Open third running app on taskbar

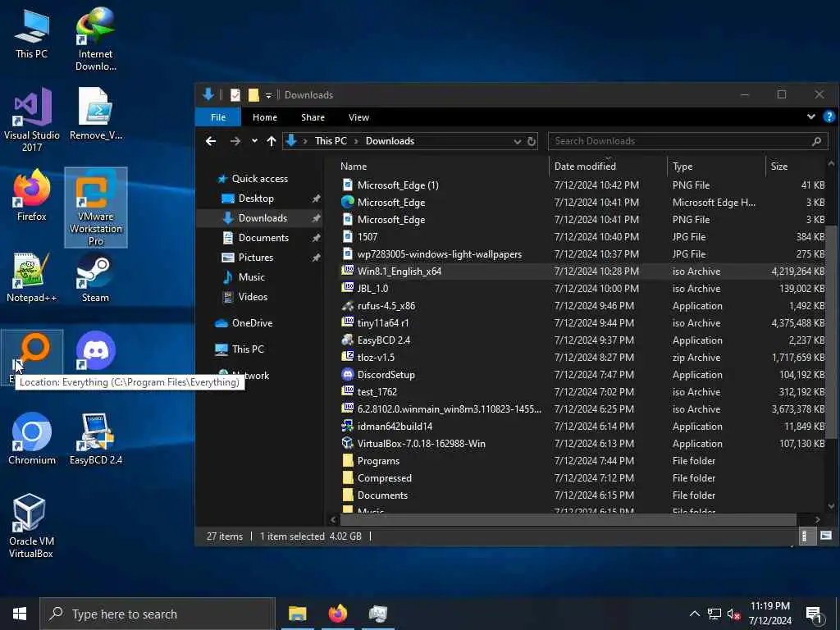[377, 614]
